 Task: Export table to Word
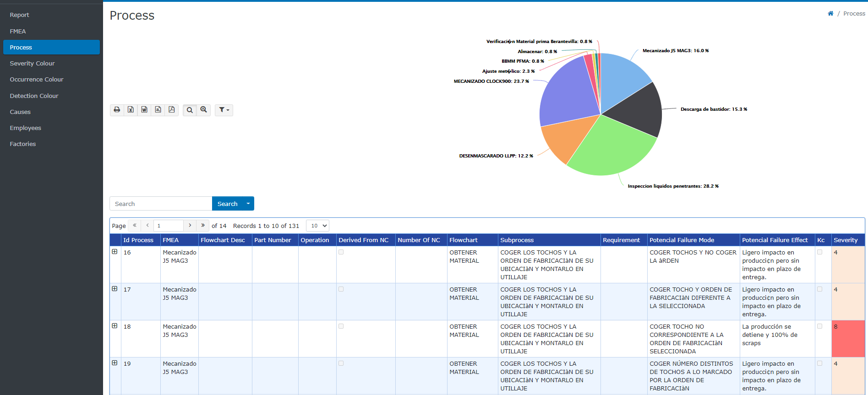(144, 110)
